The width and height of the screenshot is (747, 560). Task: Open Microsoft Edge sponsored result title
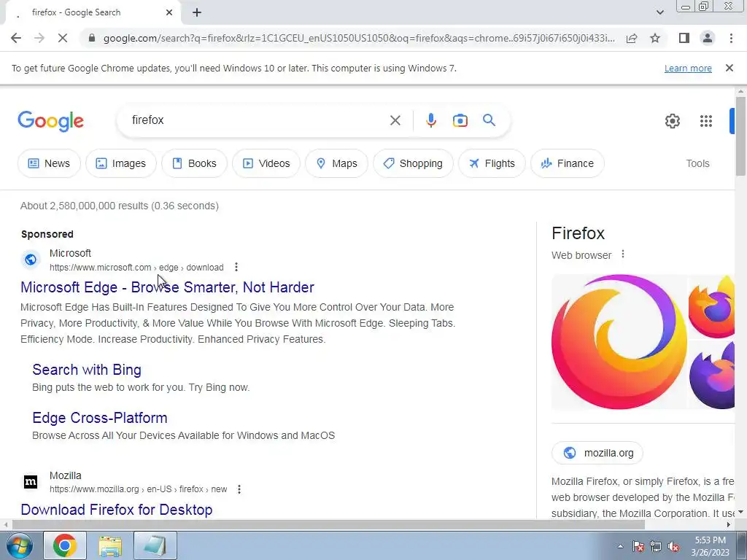167,287
